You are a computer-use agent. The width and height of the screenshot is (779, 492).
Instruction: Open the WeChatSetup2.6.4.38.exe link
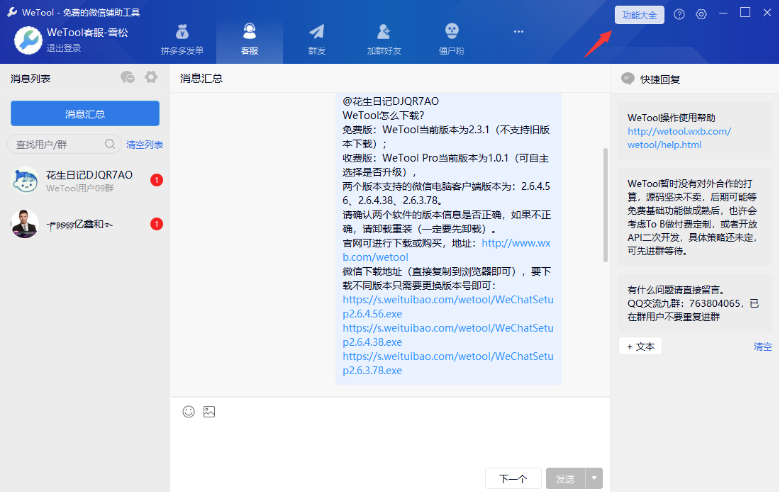[x=448, y=335]
